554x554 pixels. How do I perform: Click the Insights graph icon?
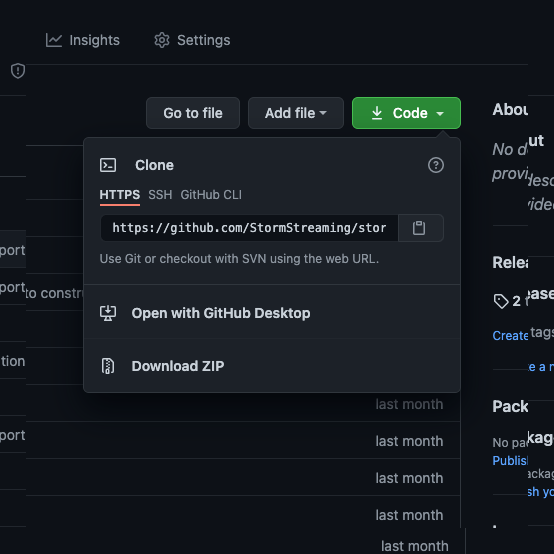point(54,40)
